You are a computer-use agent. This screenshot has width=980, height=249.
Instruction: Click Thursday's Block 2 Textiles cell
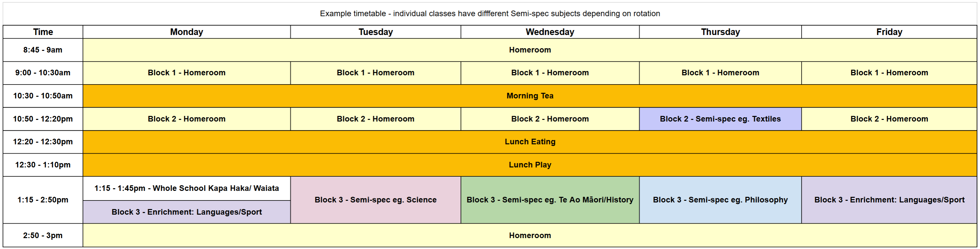tap(720, 119)
